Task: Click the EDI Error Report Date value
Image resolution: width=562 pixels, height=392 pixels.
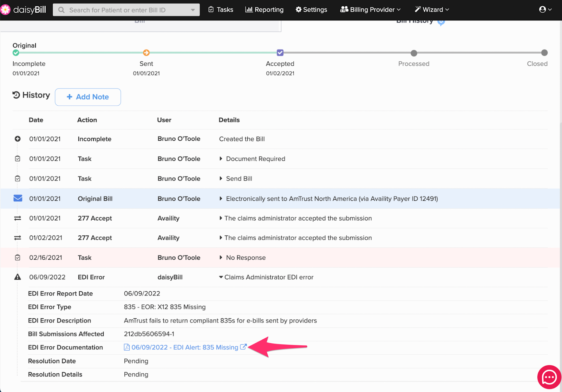Action: click(x=142, y=293)
